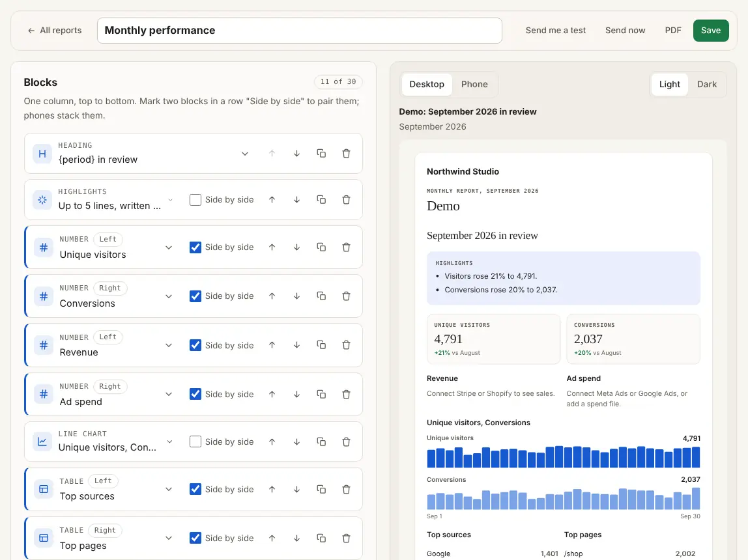Click the Unique visitors bar chart
The width and height of the screenshot is (748, 560).
(564, 457)
